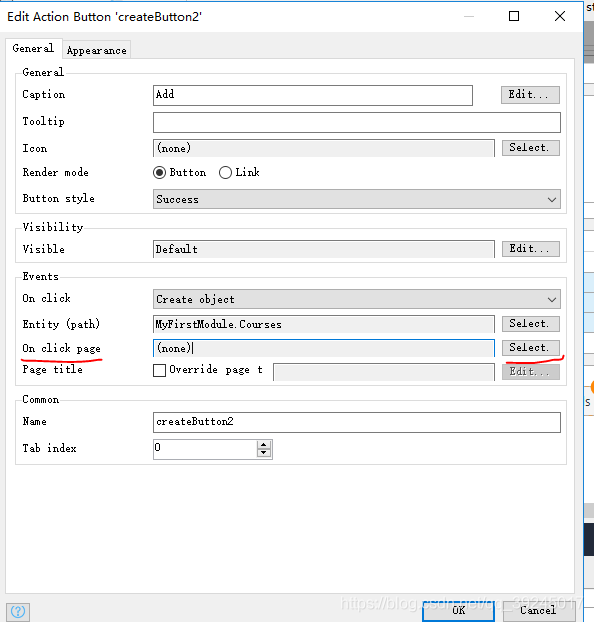Click the On click page field

(324, 348)
